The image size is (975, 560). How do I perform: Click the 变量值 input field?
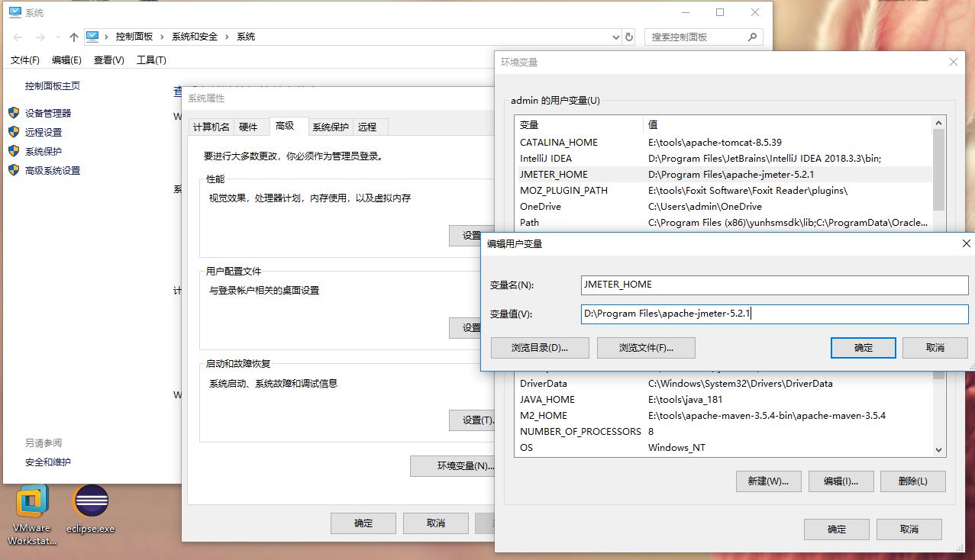coord(774,314)
